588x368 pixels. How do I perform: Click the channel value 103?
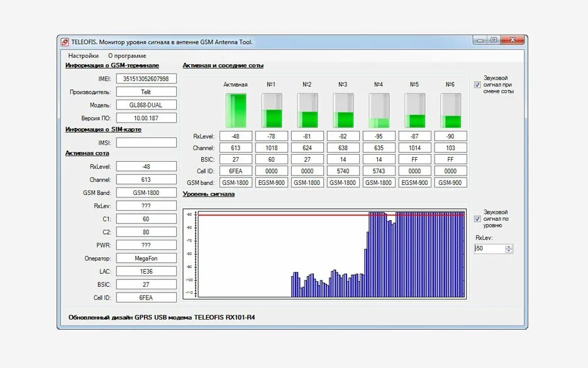click(x=450, y=148)
